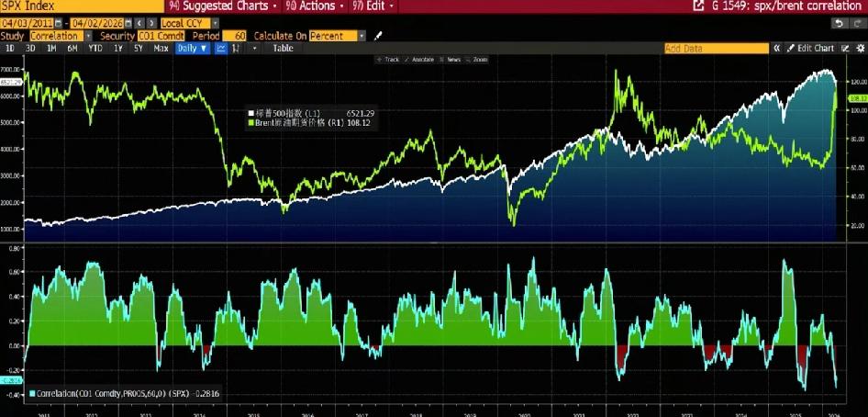
Task: Activate the Annotate tool
Action: [419, 60]
